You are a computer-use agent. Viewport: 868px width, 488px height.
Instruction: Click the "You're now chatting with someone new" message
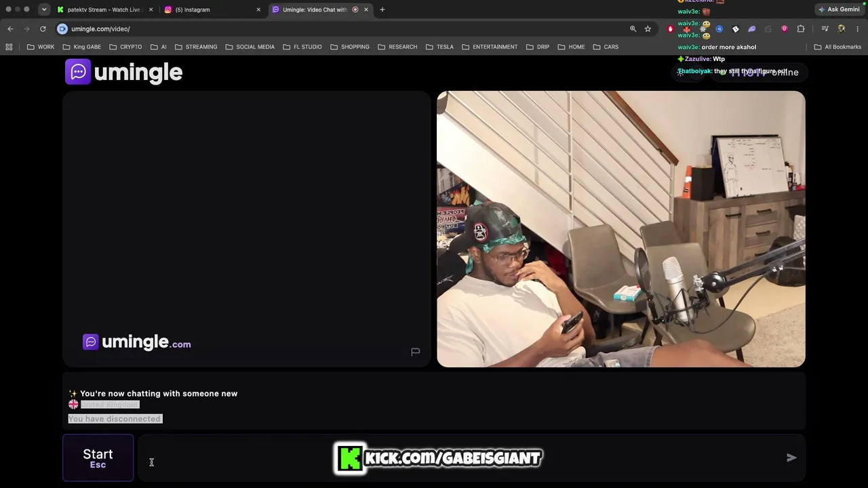coord(159,394)
